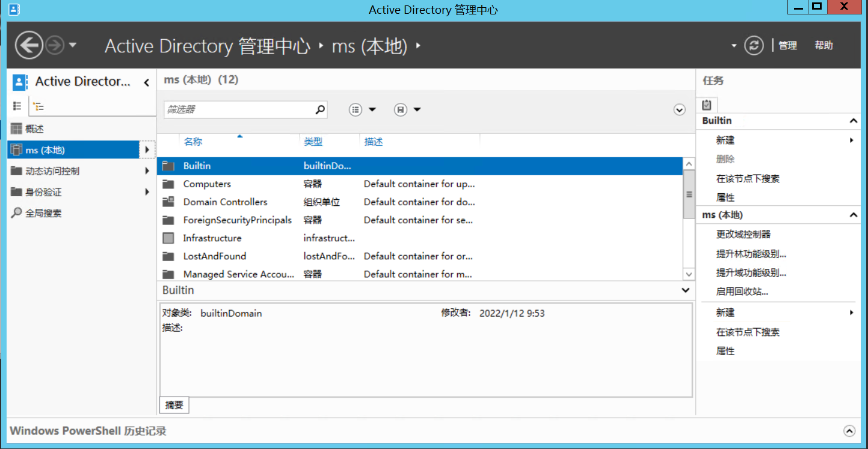
Task: Expand breadcrumb arrow after ms (本地)
Action: pos(418,46)
